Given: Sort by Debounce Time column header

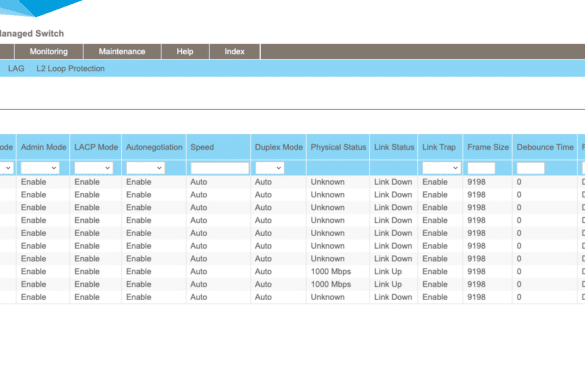Looking at the screenshot, I should [545, 147].
